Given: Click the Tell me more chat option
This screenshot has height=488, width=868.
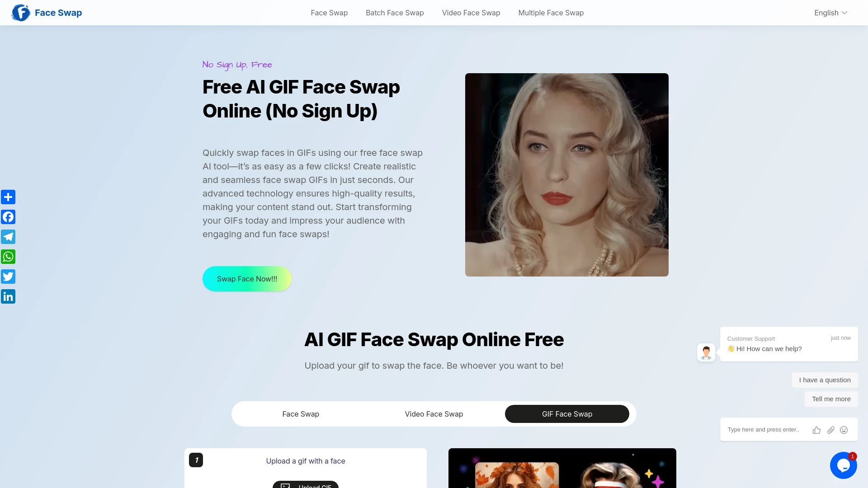Looking at the screenshot, I should tap(831, 399).
